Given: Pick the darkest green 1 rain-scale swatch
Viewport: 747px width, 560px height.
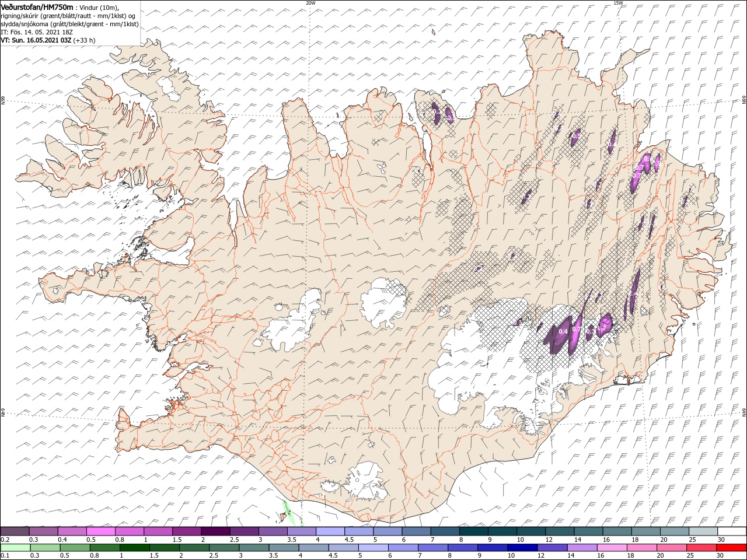Looking at the screenshot, I should pos(134,548).
